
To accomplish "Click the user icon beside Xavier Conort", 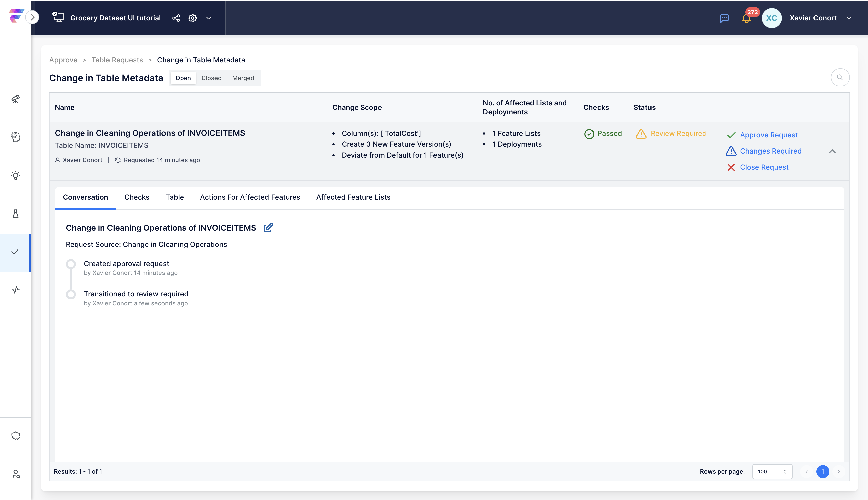I will (x=57, y=160).
